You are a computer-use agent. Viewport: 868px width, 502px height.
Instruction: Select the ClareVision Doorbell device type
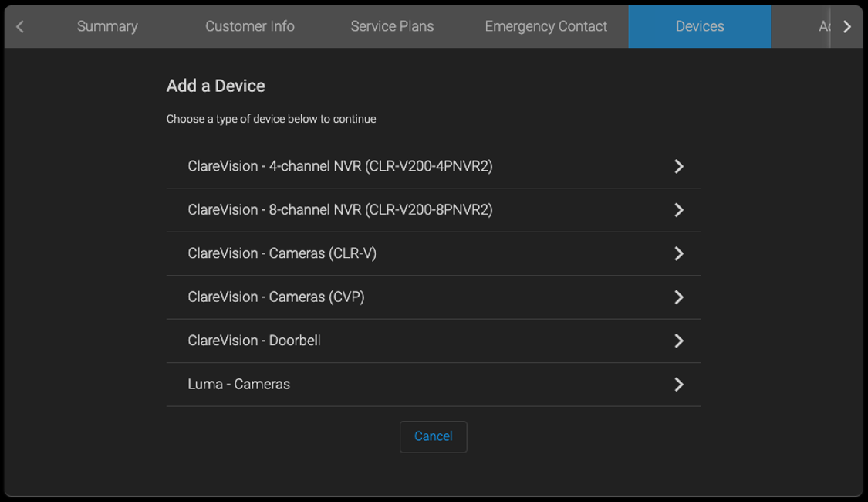[x=432, y=341]
